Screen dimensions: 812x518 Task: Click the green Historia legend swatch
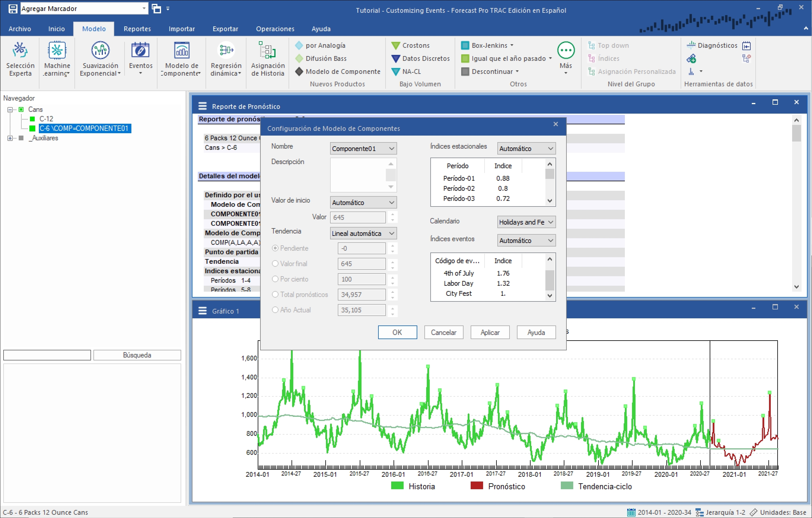click(397, 486)
